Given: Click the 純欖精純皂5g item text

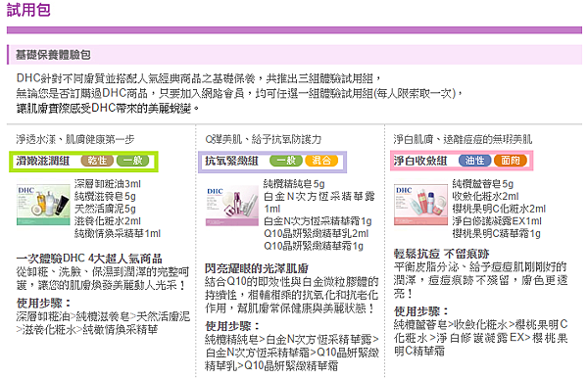Looking at the screenshot, I should [x=294, y=184].
